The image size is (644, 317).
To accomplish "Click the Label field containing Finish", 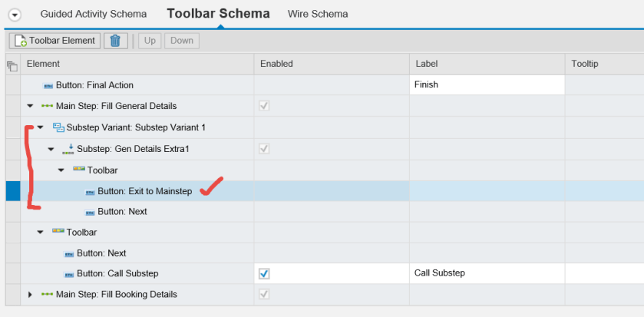I will click(486, 85).
